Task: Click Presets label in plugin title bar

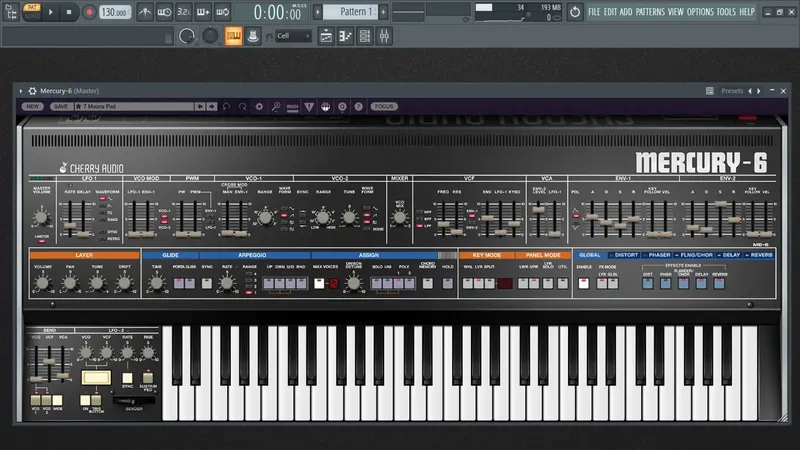Action: (x=732, y=91)
